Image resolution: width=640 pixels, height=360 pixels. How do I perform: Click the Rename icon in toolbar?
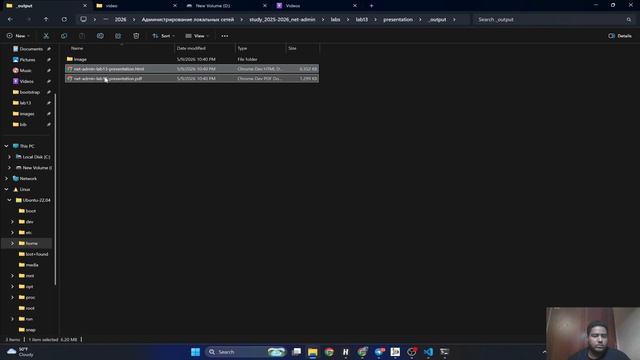[x=100, y=36]
